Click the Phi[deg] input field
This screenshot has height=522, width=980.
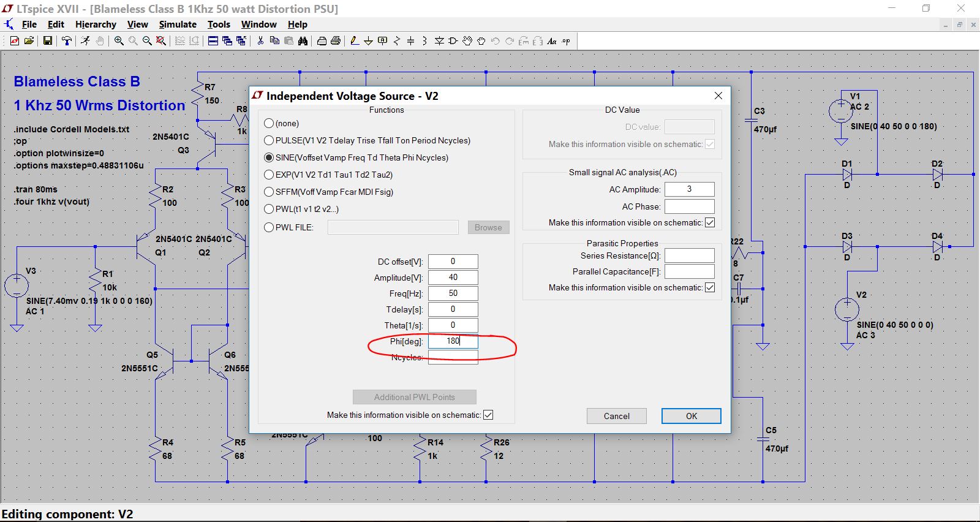pos(453,341)
